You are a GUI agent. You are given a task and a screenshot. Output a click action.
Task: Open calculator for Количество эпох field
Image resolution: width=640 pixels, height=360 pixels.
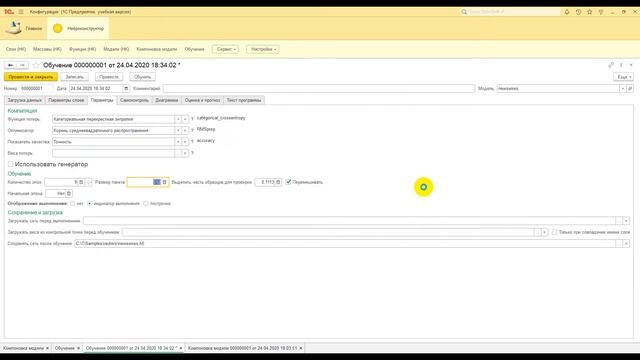[81, 182]
